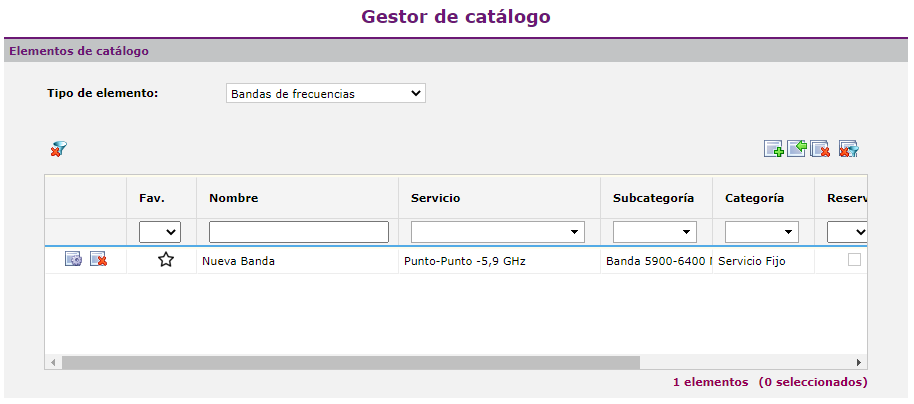Image resolution: width=914 pixels, height=404 pixels.
Task: Click the Servicio Fijo category cell
Action: [x=763, y=261]
